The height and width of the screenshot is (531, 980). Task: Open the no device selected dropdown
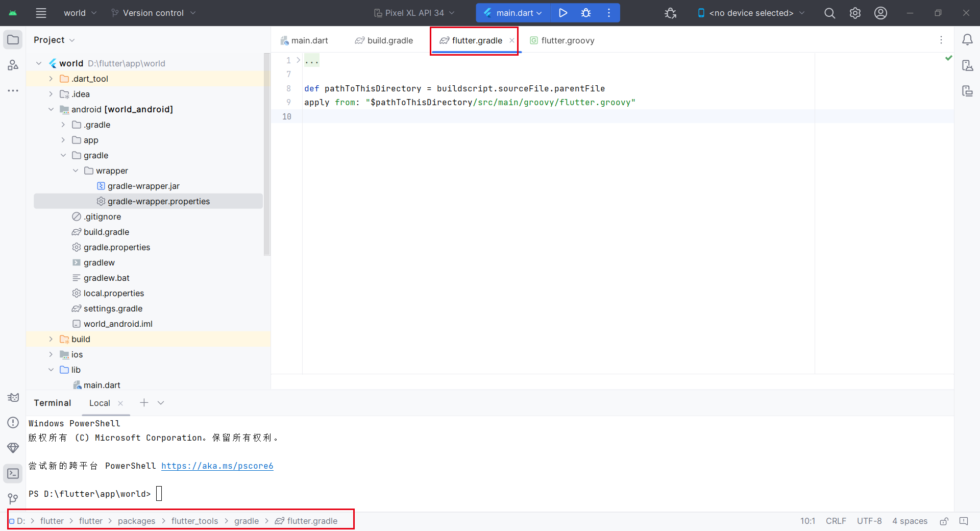(x=751, y=13)
